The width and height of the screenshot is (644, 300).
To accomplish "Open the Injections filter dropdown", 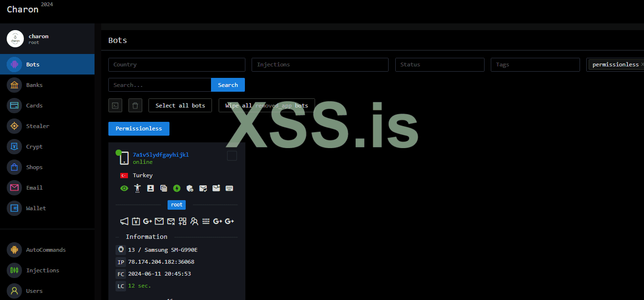I will pos(320,65).
